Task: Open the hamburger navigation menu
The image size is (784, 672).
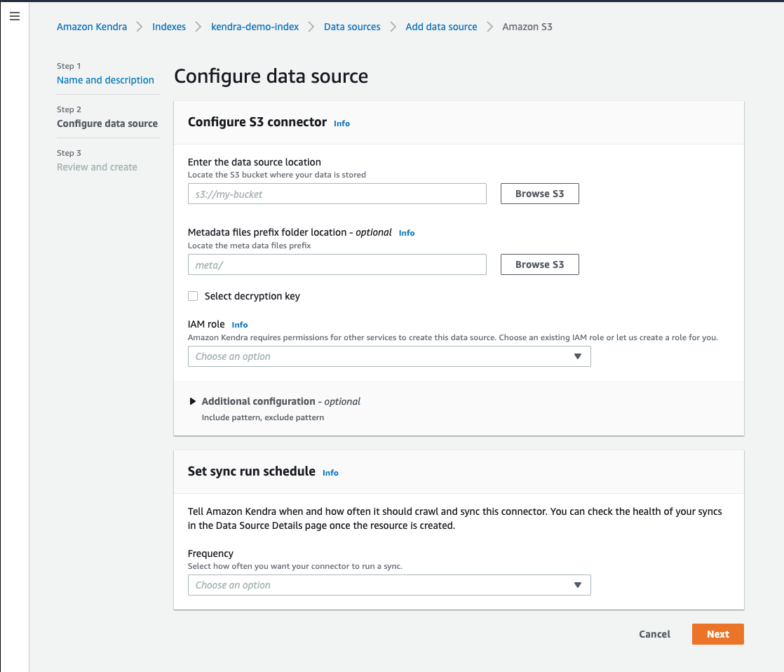Action: (x=15, y=17)
